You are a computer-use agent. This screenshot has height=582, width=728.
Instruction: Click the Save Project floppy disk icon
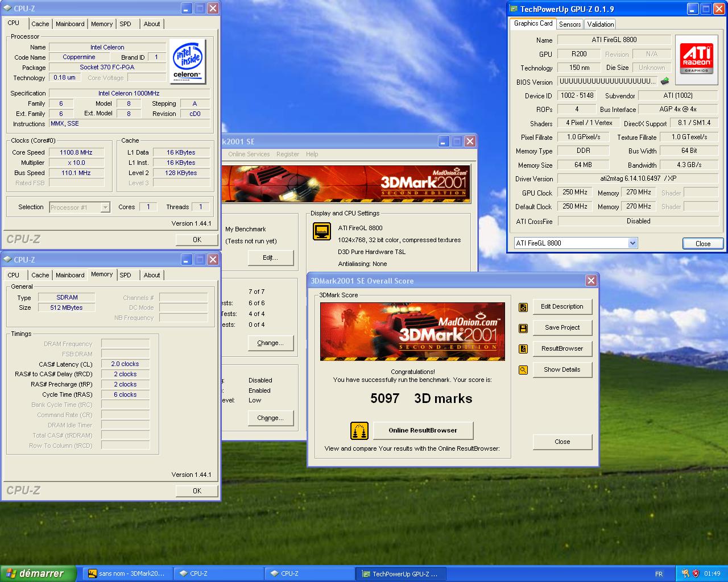(x=523, y=329)
